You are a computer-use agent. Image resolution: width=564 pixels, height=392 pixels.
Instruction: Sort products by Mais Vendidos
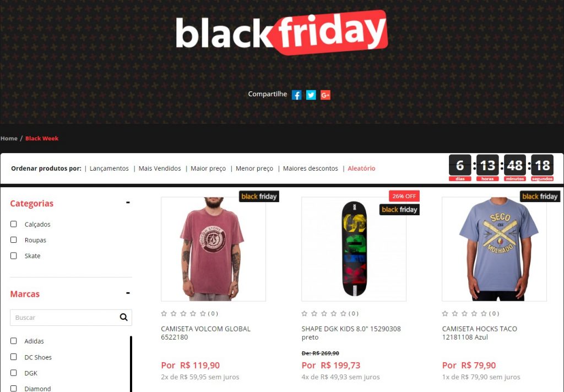(x=160, y=168)
